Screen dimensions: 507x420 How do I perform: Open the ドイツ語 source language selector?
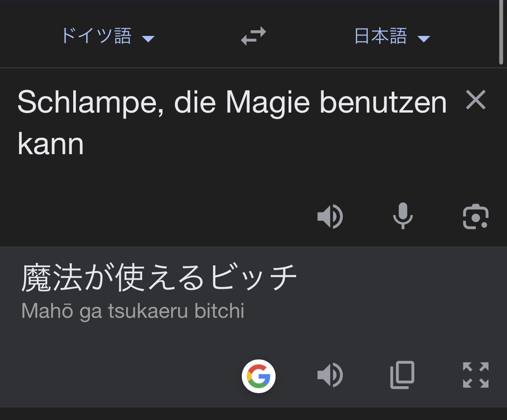pos(96,36)
